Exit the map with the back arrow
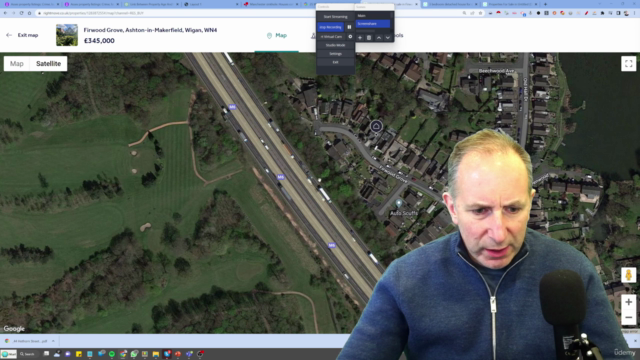The width and height of the screenshot is (640, 360). [x=9, y=35]
